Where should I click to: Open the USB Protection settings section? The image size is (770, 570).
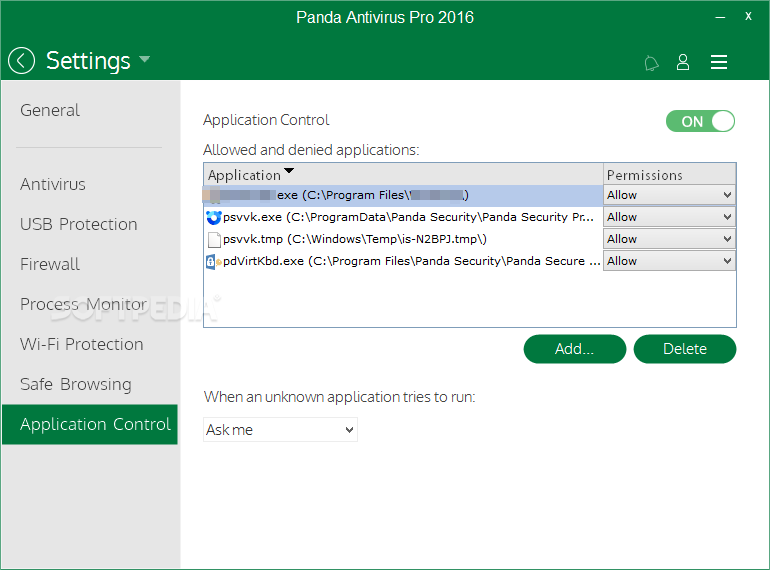79,224
